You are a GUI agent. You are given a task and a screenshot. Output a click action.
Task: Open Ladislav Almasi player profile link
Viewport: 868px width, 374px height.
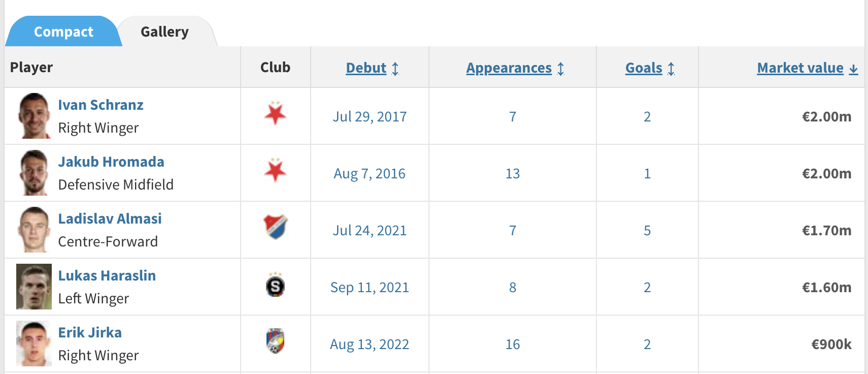point(110,219)
